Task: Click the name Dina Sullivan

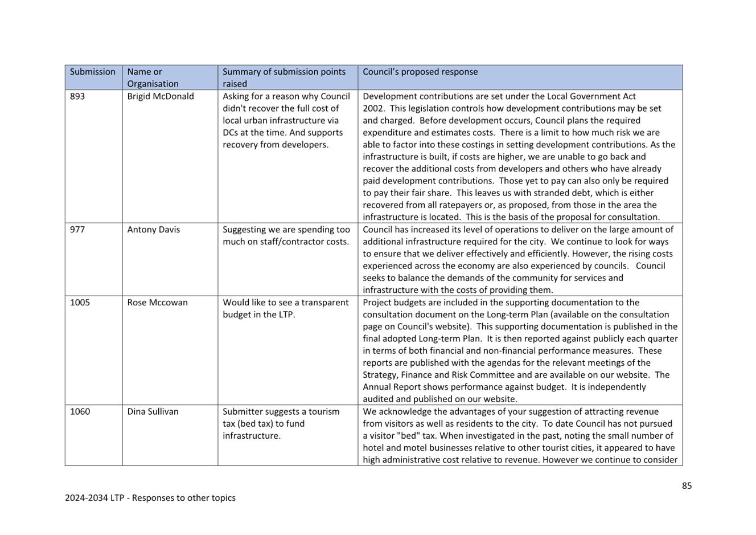Action: [153, 411]
